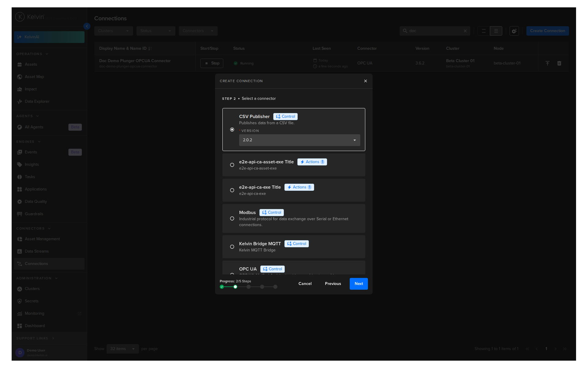Choose the Modbus connector radio button
Screen dimensions: 588x368
232,218
